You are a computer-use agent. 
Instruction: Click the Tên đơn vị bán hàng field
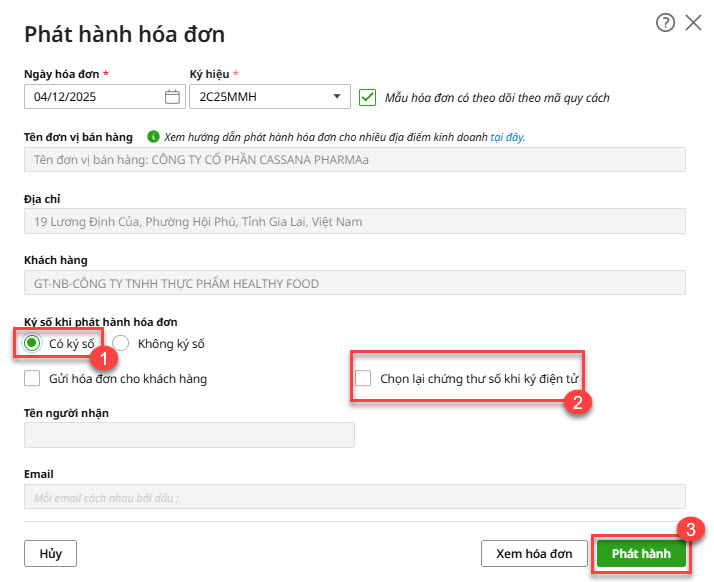click(x=354, y=160)
